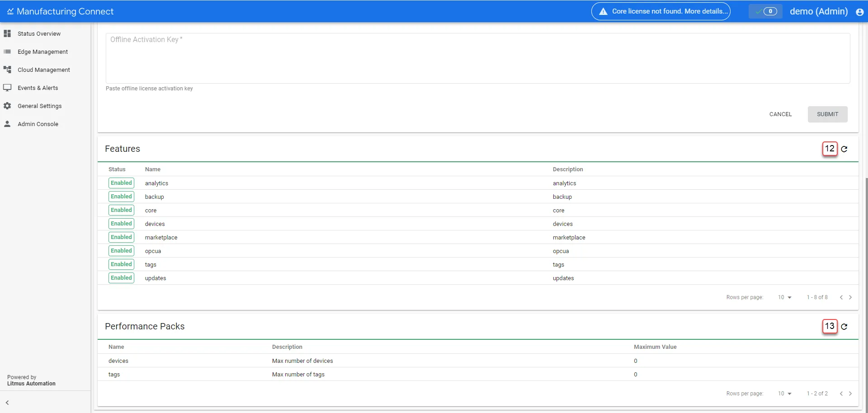The height and width of the screenshot is (413, 868).
Task: Click the Edge Management list icon
Action: click(7, 52)
